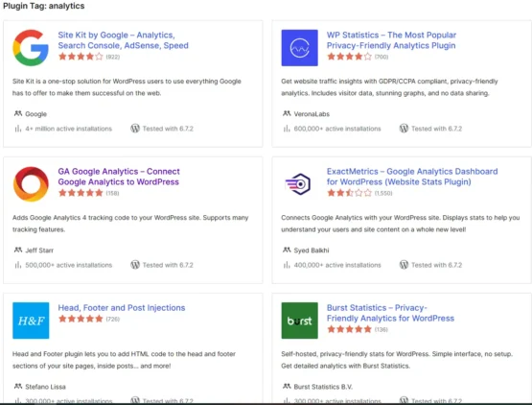
Task: Click the author icon beside Burst Statistics B.V.
Action: 287,387
